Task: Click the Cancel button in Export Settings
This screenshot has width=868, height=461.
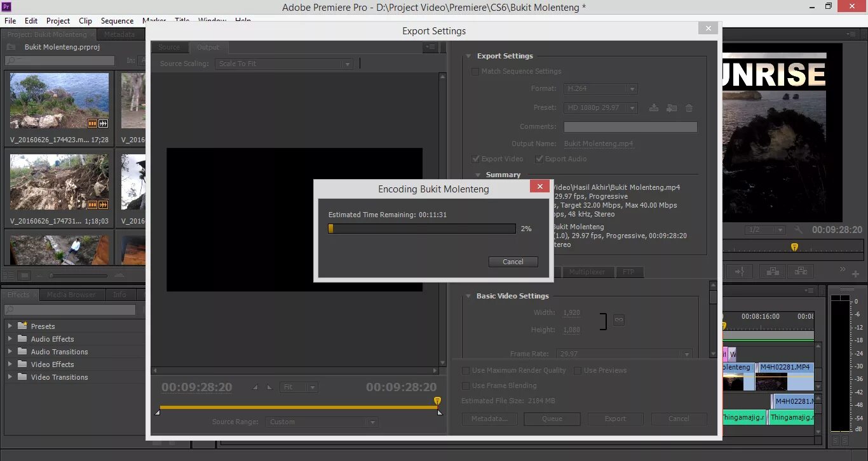Action: coord(679,418)
